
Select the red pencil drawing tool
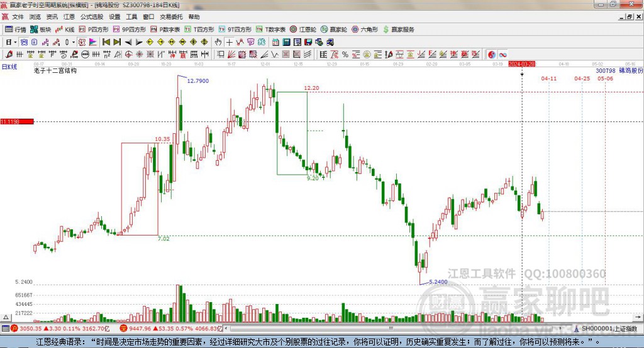tap(8, 55)
